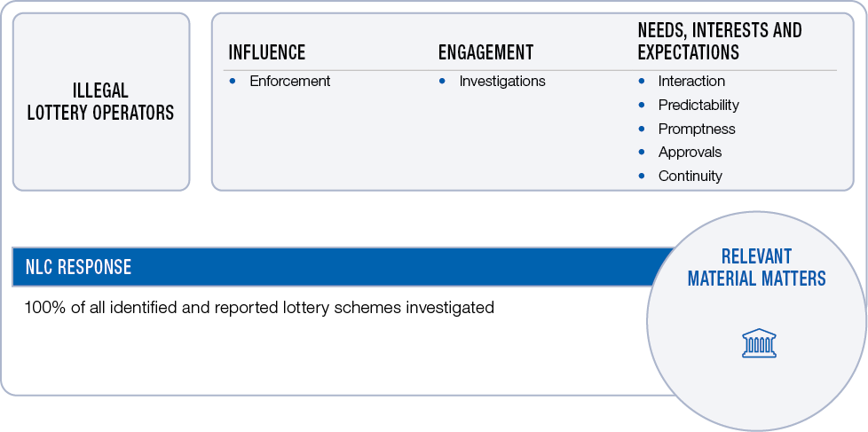
Task: Click the bullet next to Interaction
Action: [641, 81]
